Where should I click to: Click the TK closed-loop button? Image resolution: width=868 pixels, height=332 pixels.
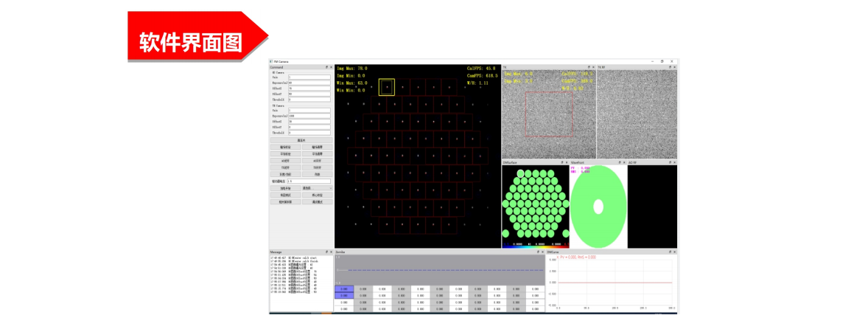click(x=286, y=167)
